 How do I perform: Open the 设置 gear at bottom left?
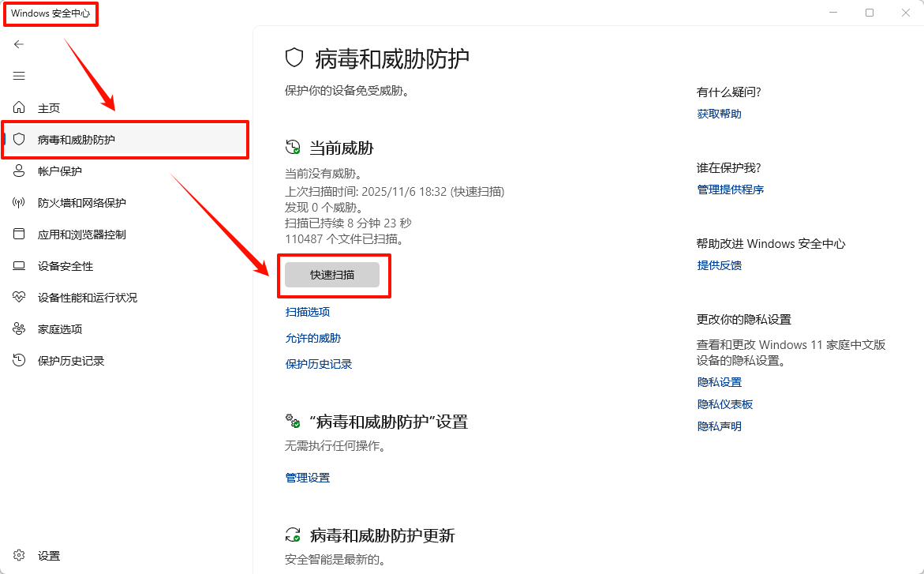coord(39,555)
